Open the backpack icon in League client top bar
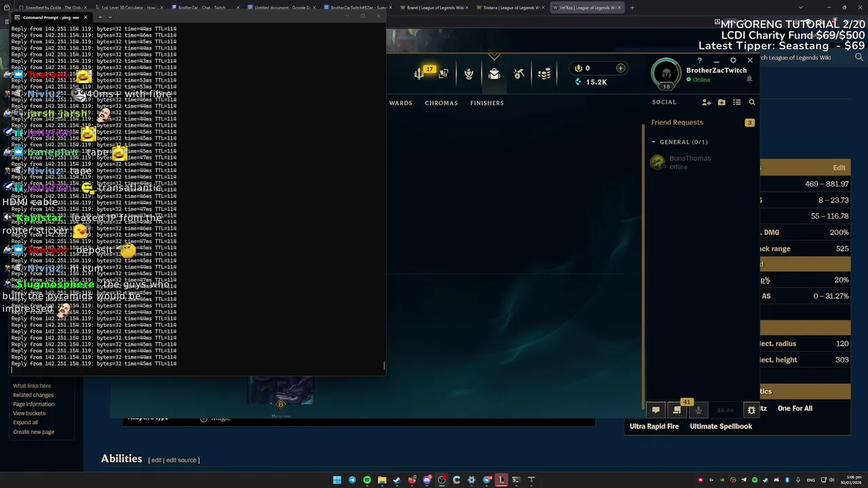 pyautogui.click(x=494, y=74)
